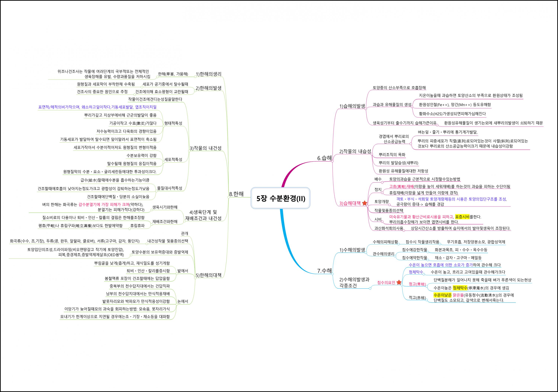Click the node 논에서
The width and height of the screenshot is (558, 392).
(x=183, y=301)
